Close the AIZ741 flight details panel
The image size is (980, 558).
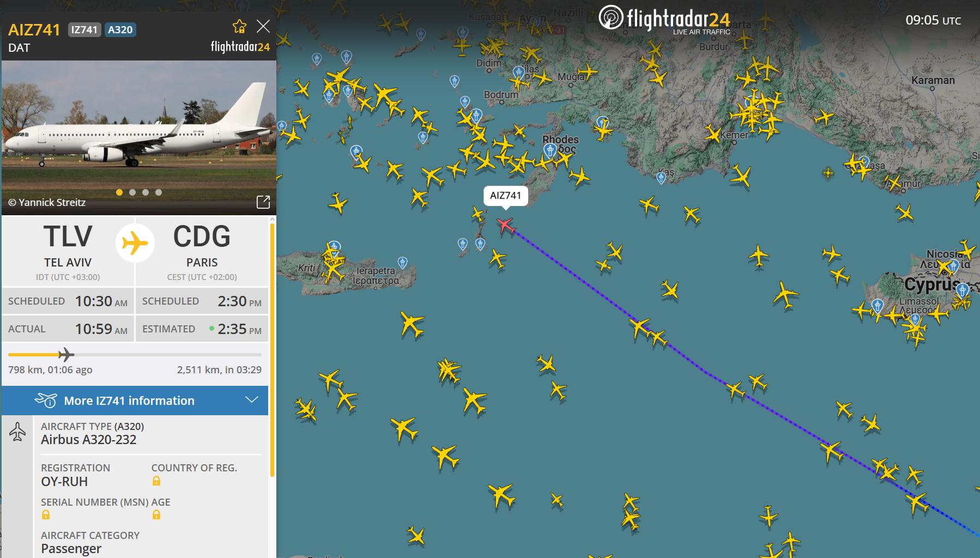pyautogui.click(x=263, y=26)
